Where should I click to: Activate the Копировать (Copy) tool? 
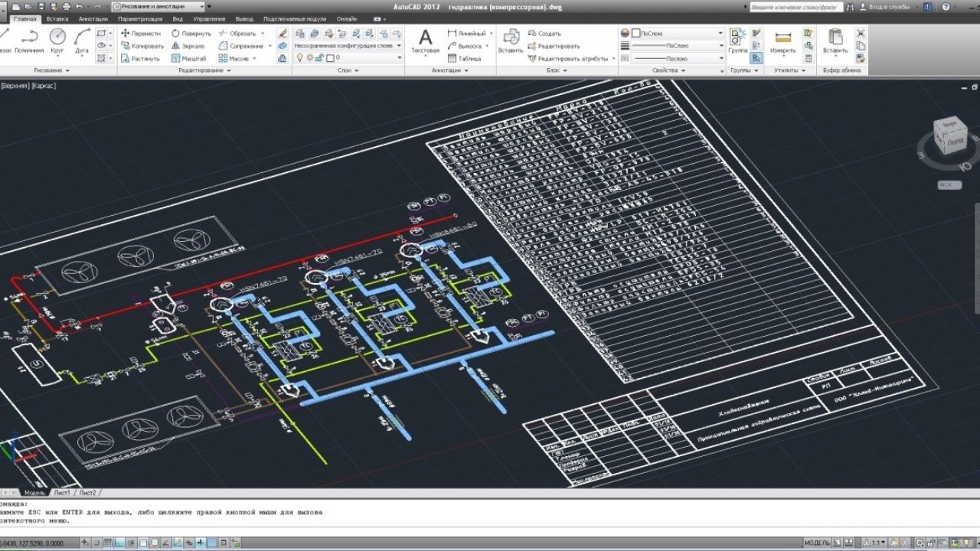142,46
